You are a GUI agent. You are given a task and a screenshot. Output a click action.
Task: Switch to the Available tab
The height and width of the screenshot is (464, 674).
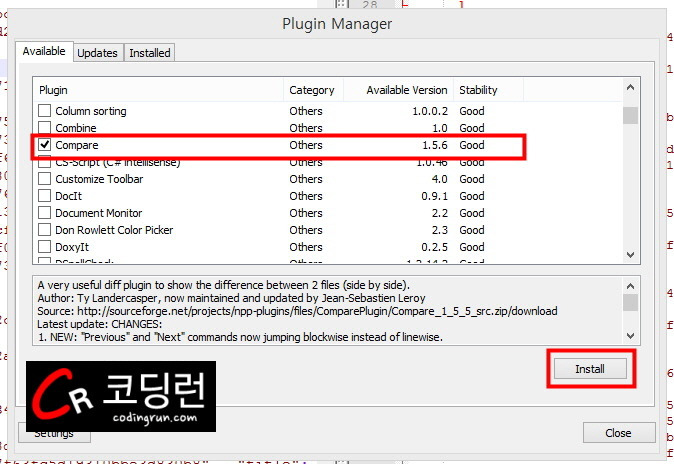pos(44,52)
